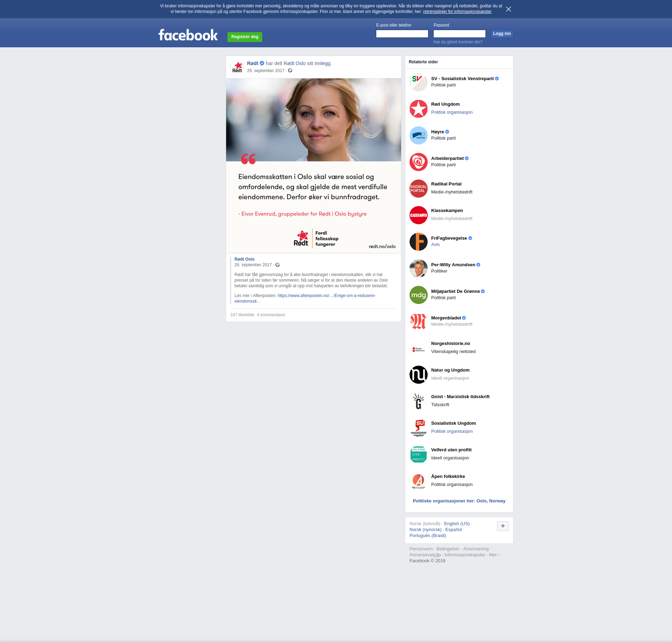Click the Rød Ungdom star logo
672x642 pixels.
[418, 109]
